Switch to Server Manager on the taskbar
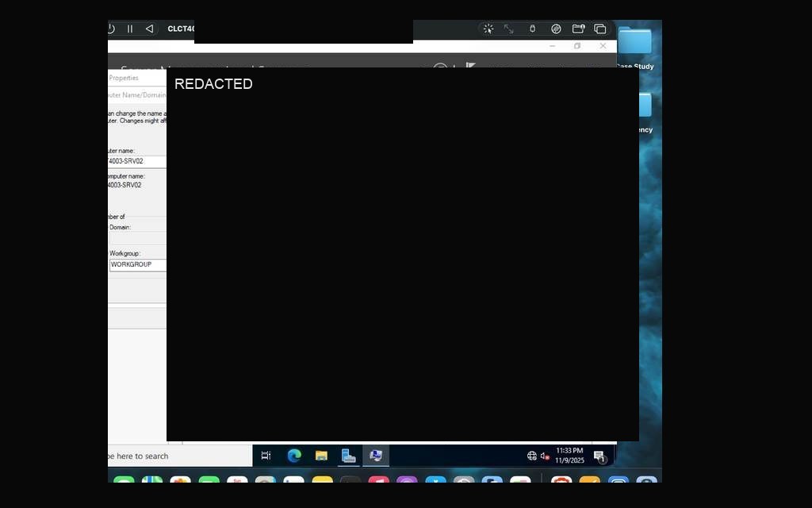Image resolution: width=812 pixels, height=508 pixels. [x=349, y=456]
